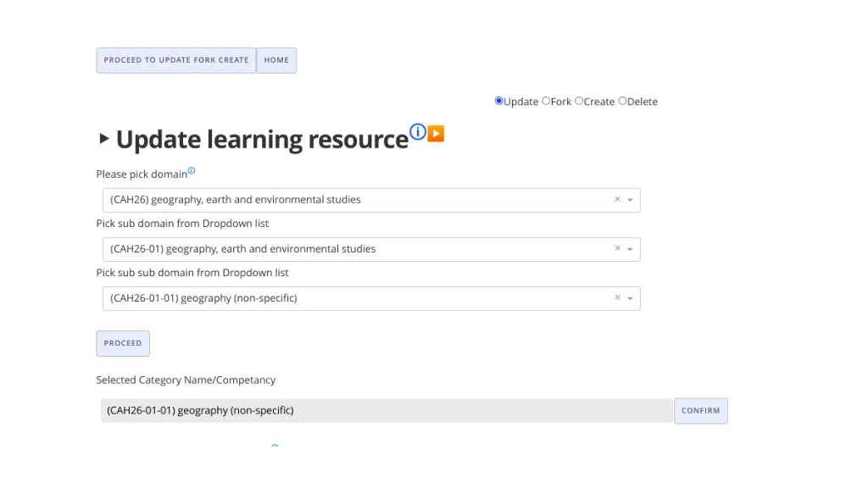This screenshot has width=868, height=488.
Task: Click 'Pick sub domain from Dropdown list' label
Action: (x=182, y=224)
